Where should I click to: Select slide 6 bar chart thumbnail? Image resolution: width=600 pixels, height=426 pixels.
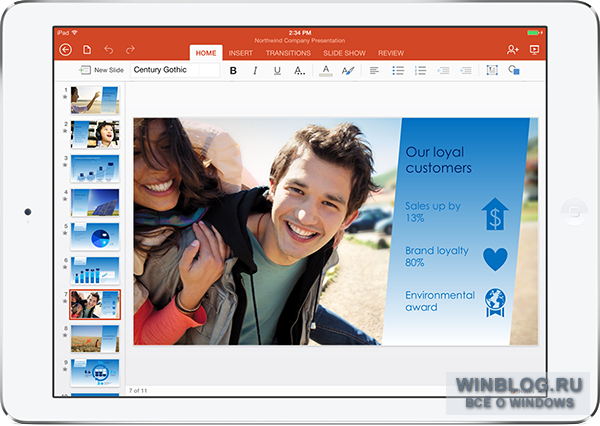[x=95, y=270]
